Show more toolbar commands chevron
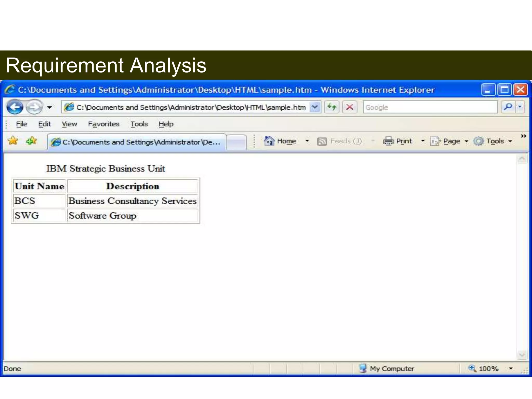This screenshot has width=532, height=399. [x=523, y=136]
